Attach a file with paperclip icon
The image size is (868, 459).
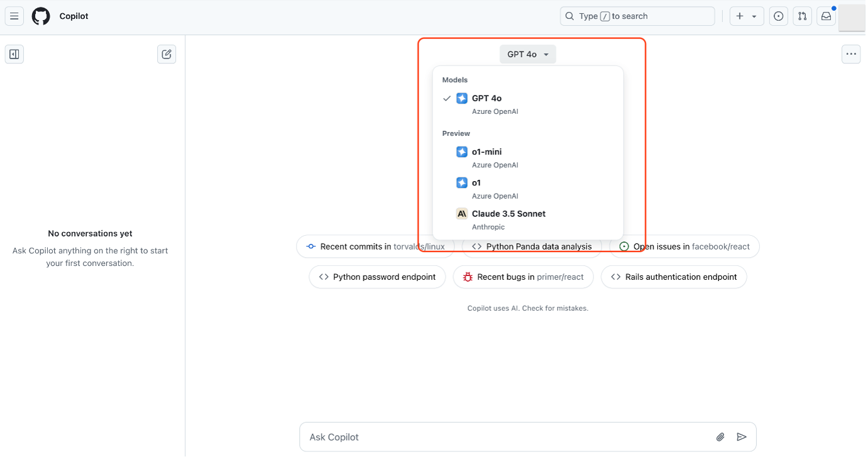(720, 437)
